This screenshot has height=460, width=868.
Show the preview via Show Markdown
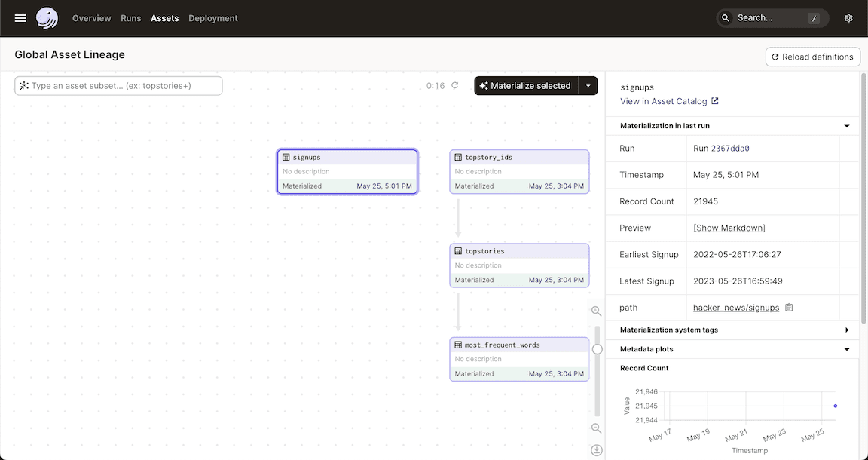pyautogui.click(x=728, y=227)
